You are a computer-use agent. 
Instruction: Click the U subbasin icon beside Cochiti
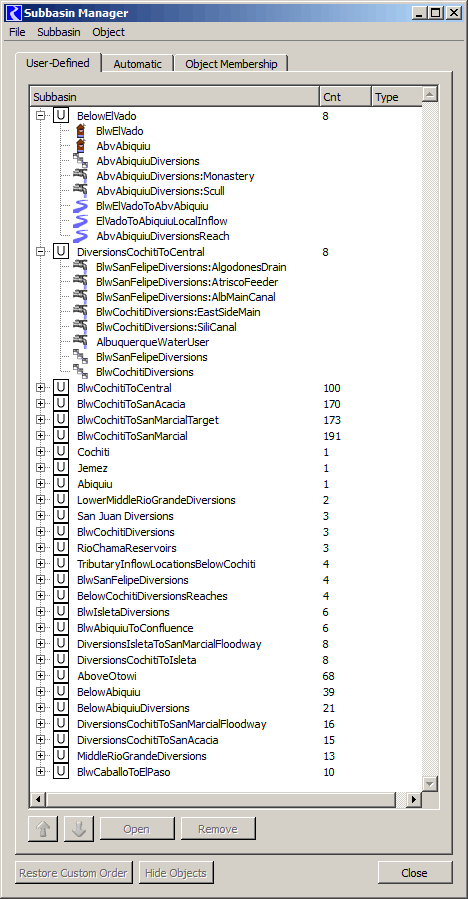pos(60,452)
